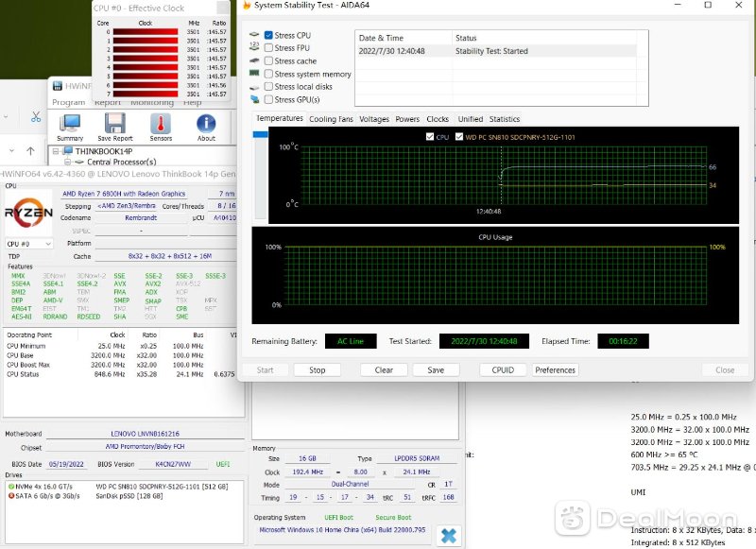Click the monitor icon beside Stress GPU(s)

click(254, 99)
